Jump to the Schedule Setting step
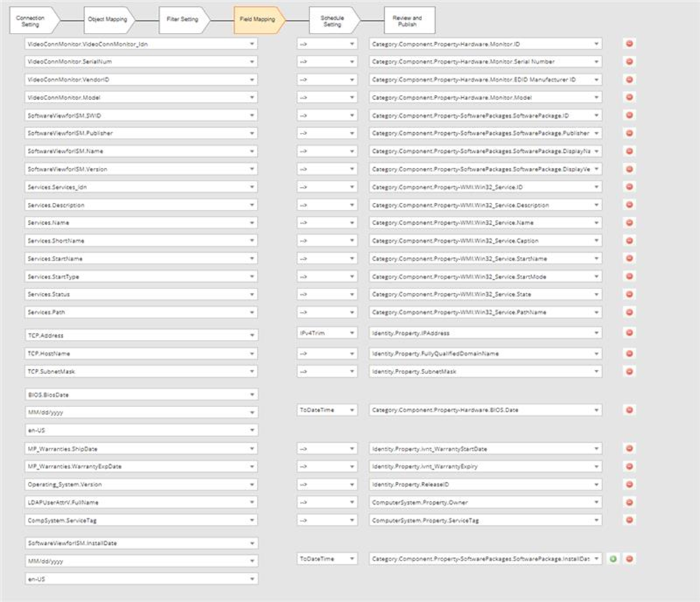The height and width of the screenshot is (602, 700). [332, 20]
